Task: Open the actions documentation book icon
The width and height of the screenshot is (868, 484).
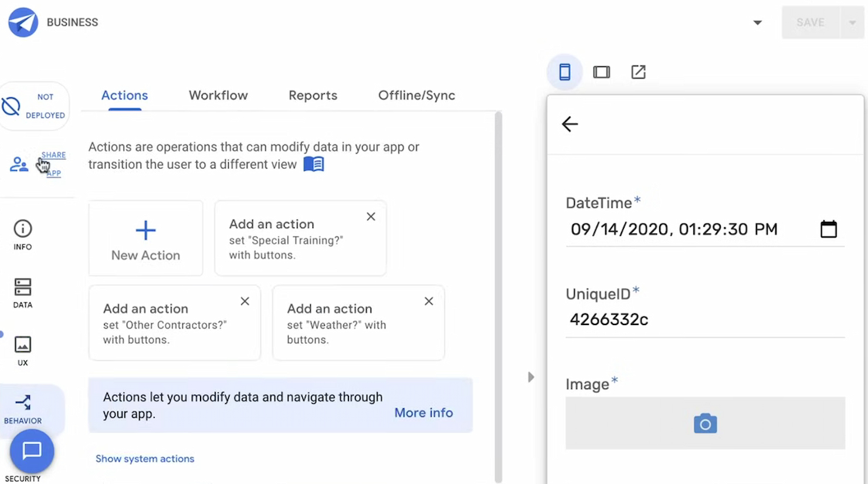Action: 314,164
